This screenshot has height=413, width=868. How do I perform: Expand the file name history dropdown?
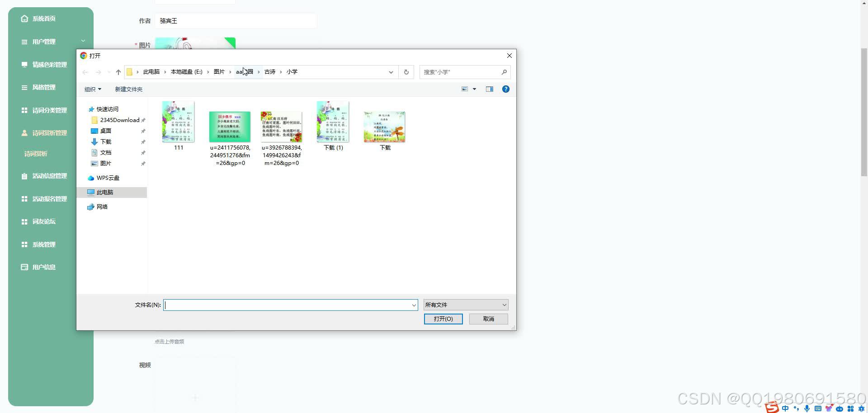pyautogui.click(x=414, y=305)
